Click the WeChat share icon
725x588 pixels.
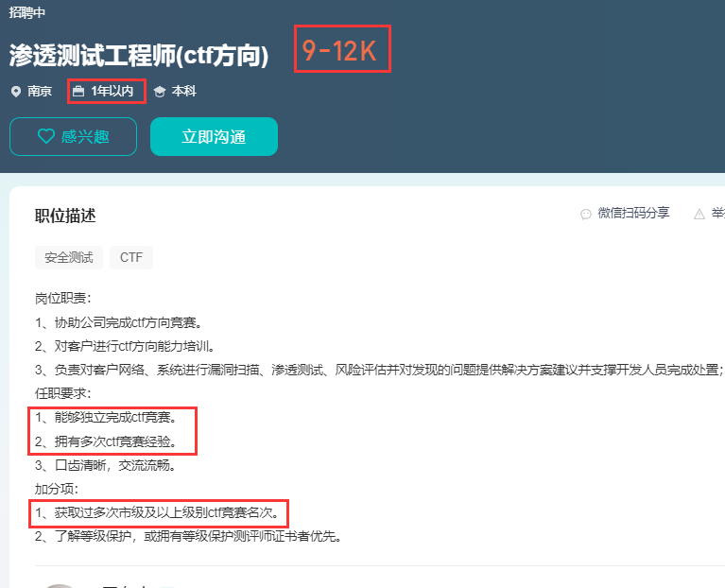(x=586, y=214)
